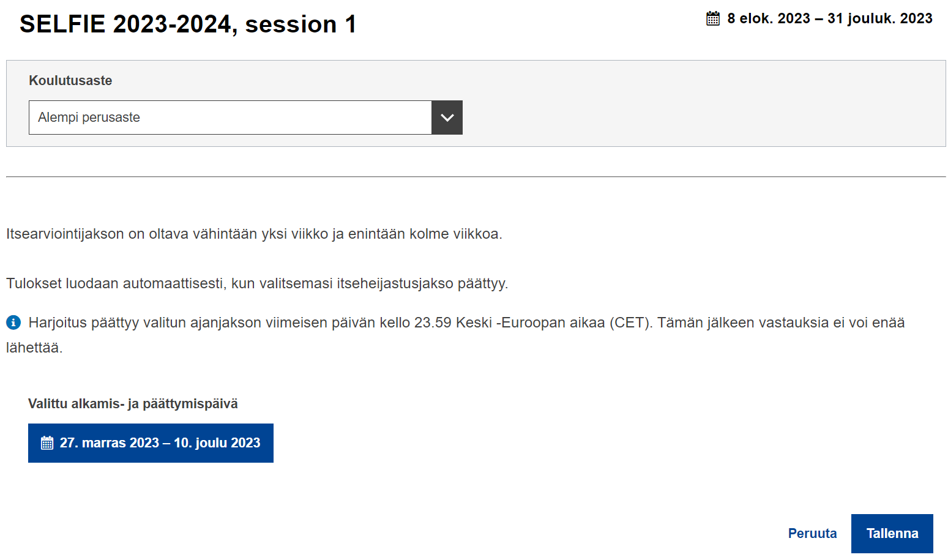Click the end date 10. joulu 2023

(x=217, y=443)
